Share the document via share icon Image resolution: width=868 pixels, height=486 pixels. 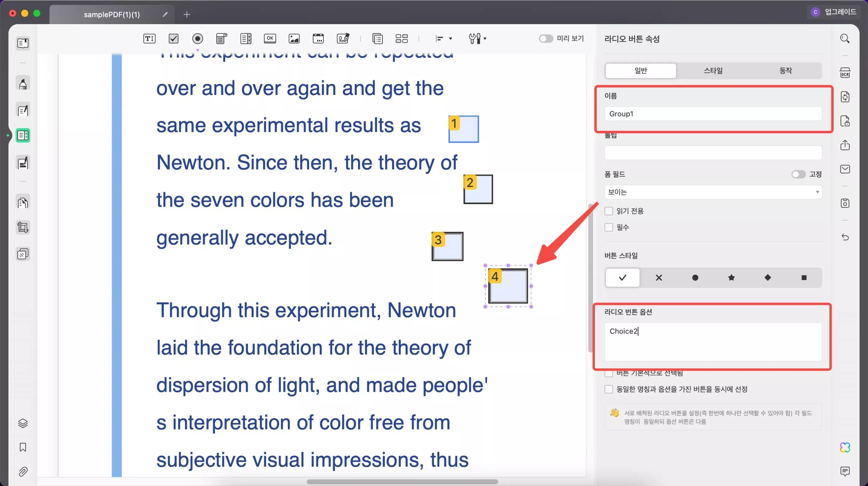click(845, 145)
